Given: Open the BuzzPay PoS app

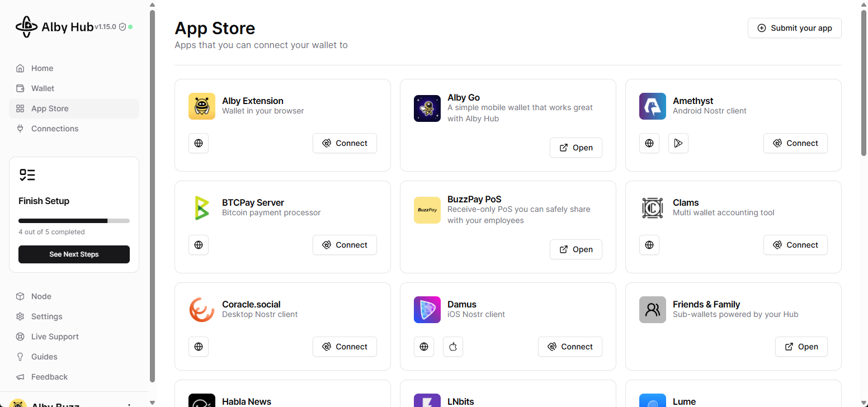Looking at the screenshot, I should click(576, 249).
